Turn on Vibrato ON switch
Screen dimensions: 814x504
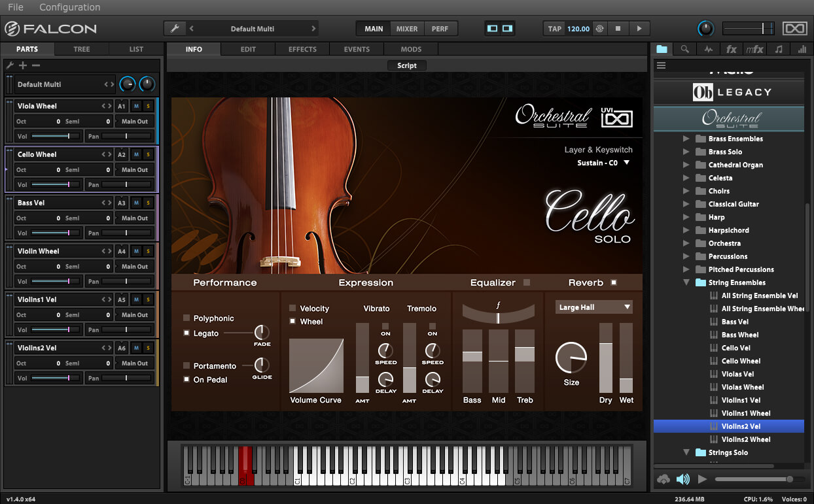pyautogui.click(x=385, y=326)
